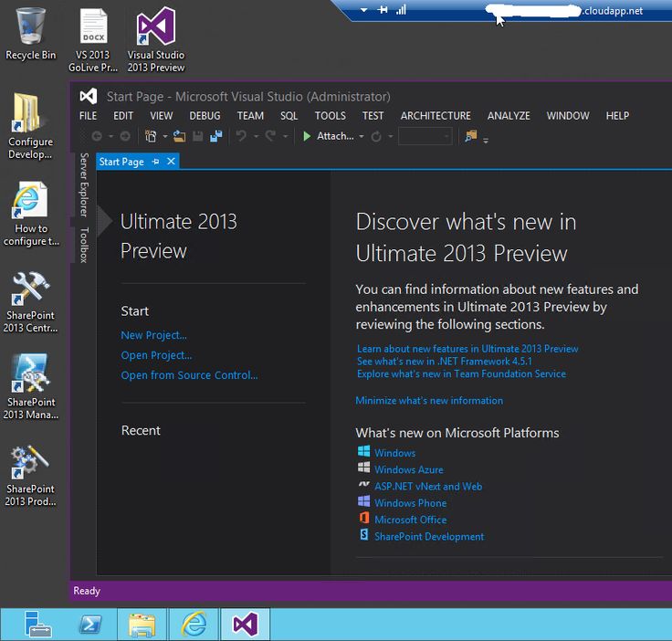Expand the Redo history dropdown arrow
Image resolution: width=672 pixels, height=641 pixels.
tap(285, 136)
